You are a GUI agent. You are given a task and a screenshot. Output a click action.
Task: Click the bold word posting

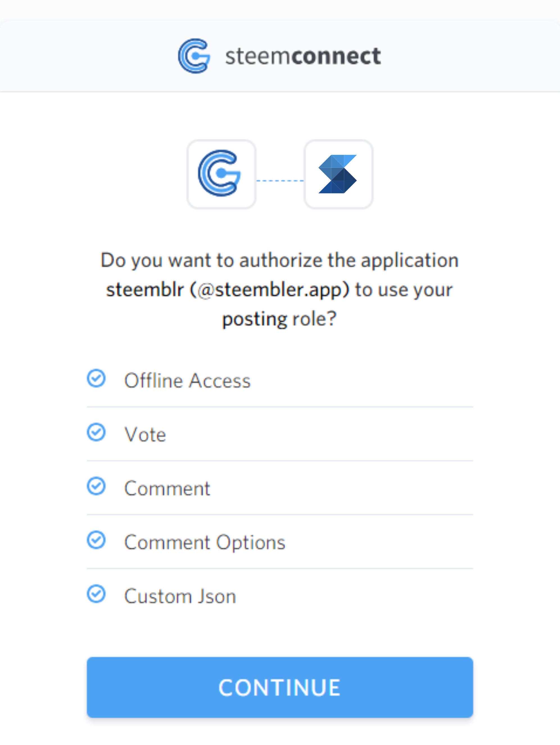click(255, 319)
